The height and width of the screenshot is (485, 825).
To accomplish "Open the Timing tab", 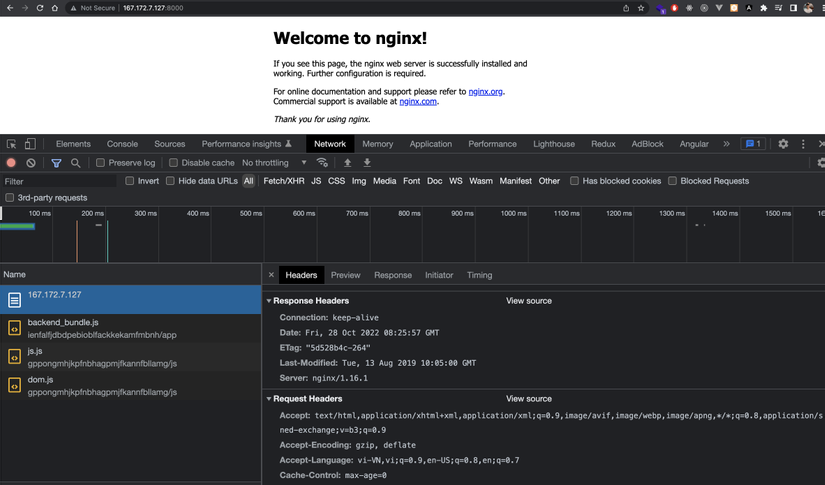I will (x=479, y=275).
